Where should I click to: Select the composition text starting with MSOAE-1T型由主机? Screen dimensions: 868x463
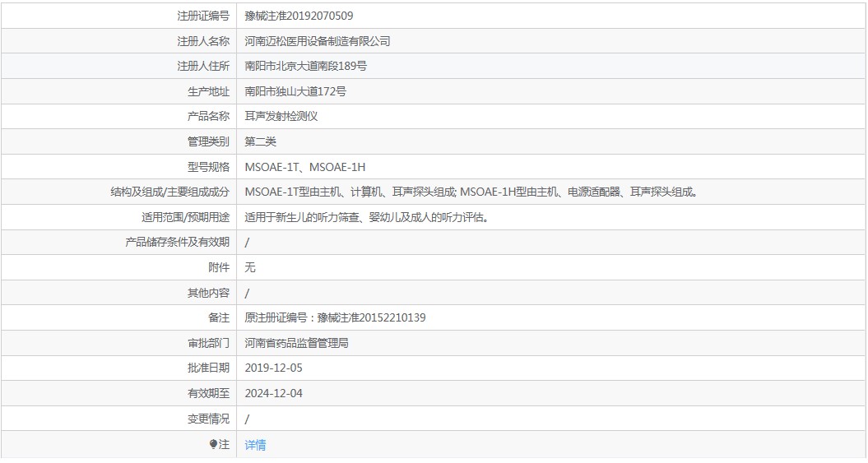click(472, 192)
